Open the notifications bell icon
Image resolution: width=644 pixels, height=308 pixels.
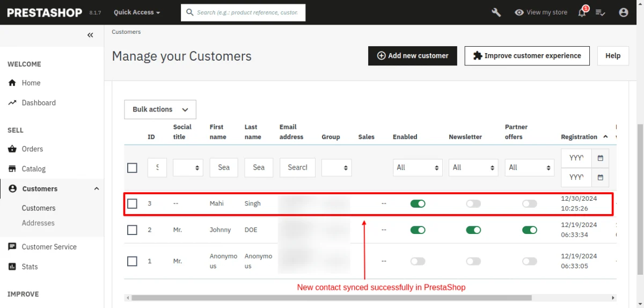pyautogui.click(x=582, y=12)
